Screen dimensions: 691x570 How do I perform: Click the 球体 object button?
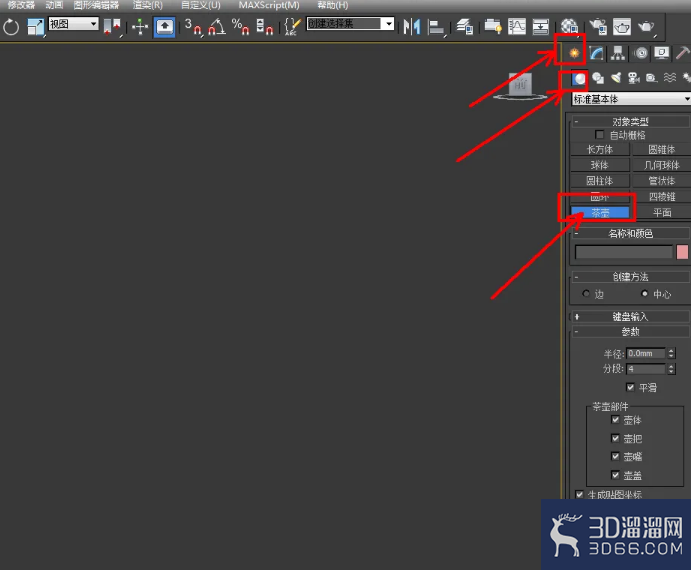click(600, 165)
